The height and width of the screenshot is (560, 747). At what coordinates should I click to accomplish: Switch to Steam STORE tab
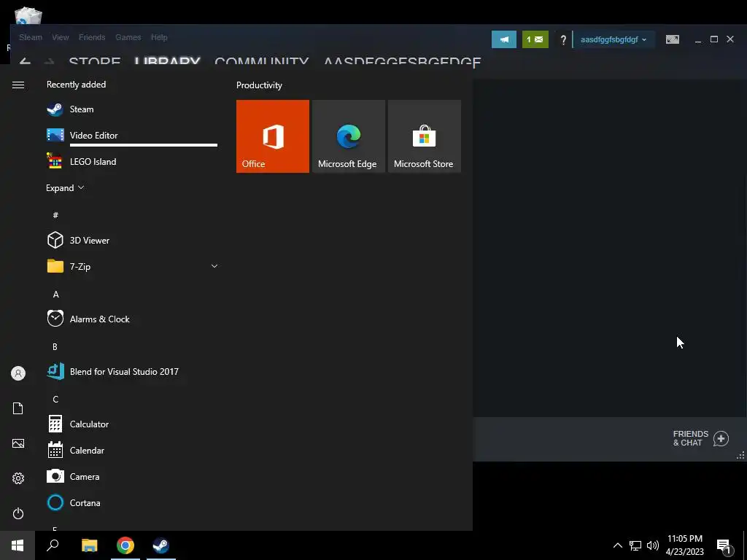click(x=94, y=61)
